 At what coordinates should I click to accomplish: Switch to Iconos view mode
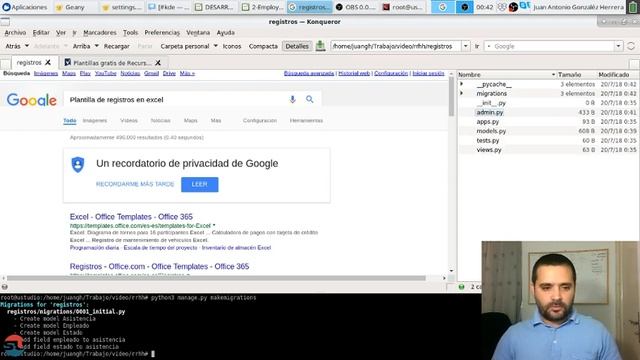click(x=232, y=47)
